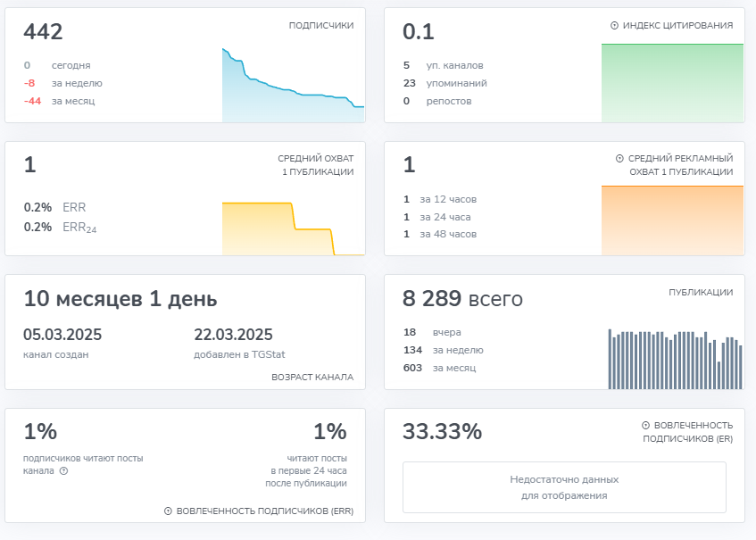The image size is (756, 540).
Task: Click the '-44 за месяц' subscriber change
Action: [60, 101]
